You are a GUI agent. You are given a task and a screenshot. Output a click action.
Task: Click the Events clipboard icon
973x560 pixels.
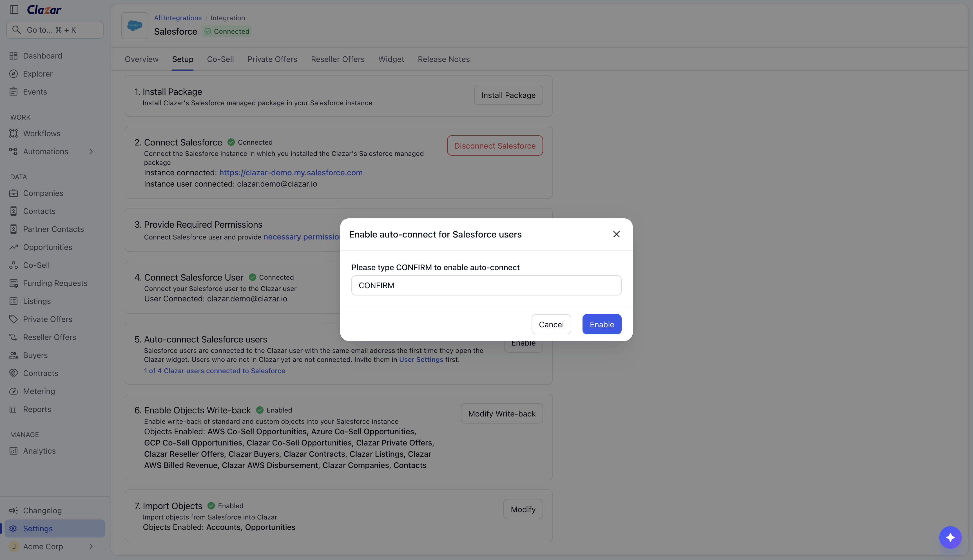point(14,92)
